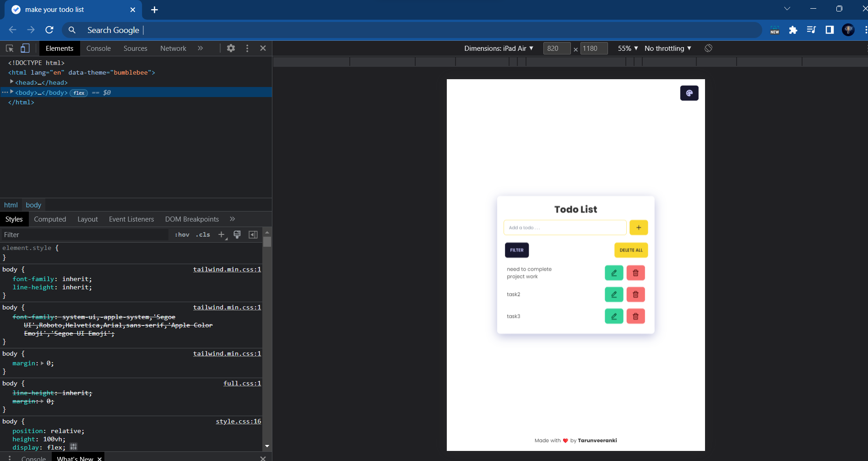868x461 pixels.
Task: Edit task2 with pencil icon
Action: click(x=614, y=294)
